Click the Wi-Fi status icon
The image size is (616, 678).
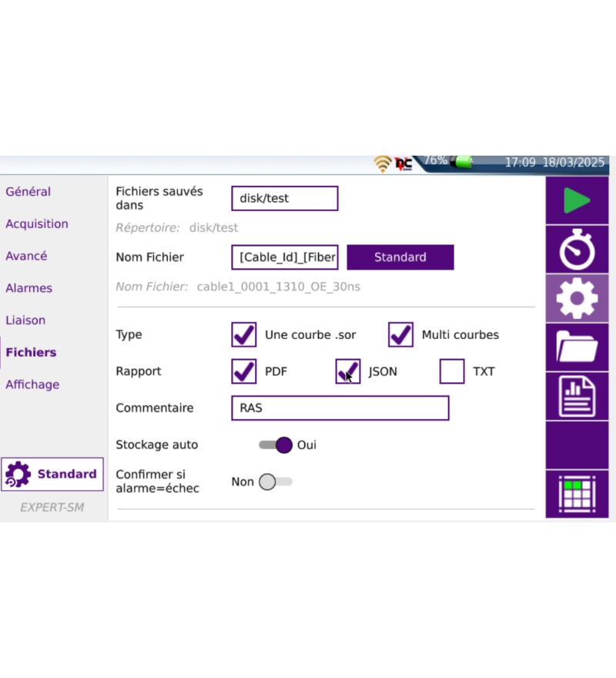click(382, 163)
